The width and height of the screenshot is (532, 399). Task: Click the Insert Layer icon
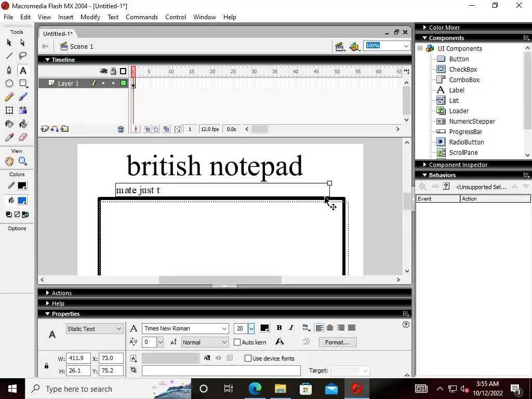pyautogui.click(x=44, y=129)
